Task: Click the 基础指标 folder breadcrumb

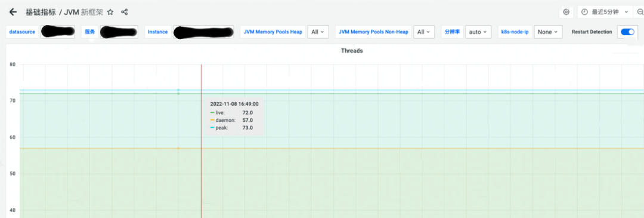Action: 41,12
